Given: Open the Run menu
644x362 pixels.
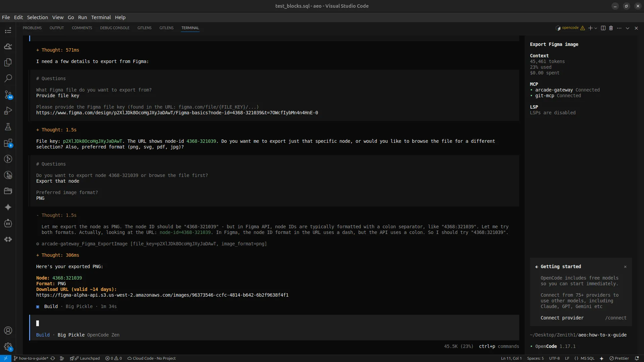Looking at the screenshot, I should 83,17.
